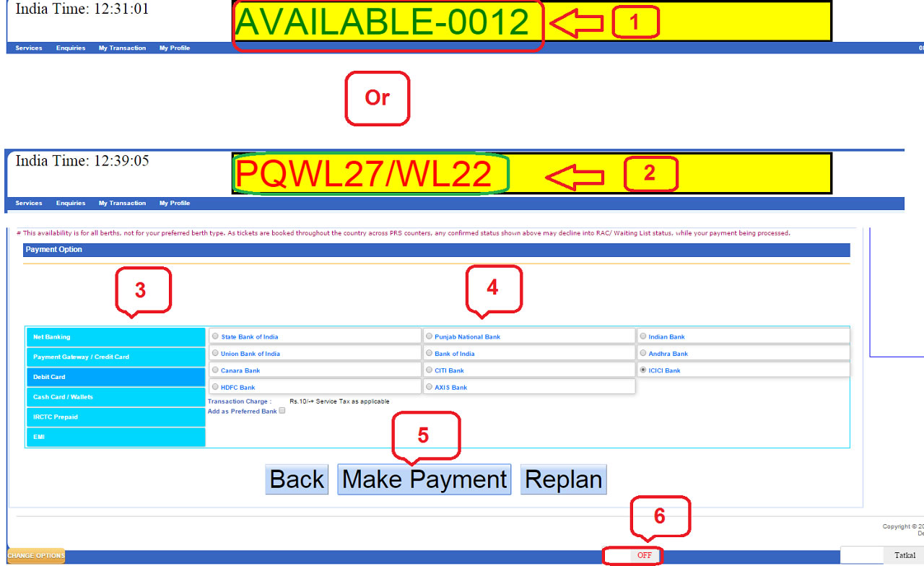Select CITI Bank radio button
The height and width of the screenshot is (566, 924).
coord(429,370)
